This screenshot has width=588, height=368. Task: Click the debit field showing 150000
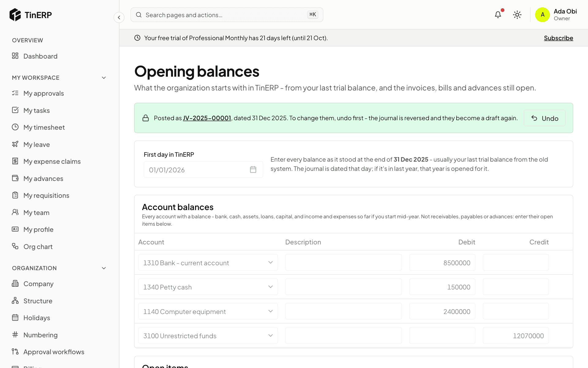pos(442,287)
